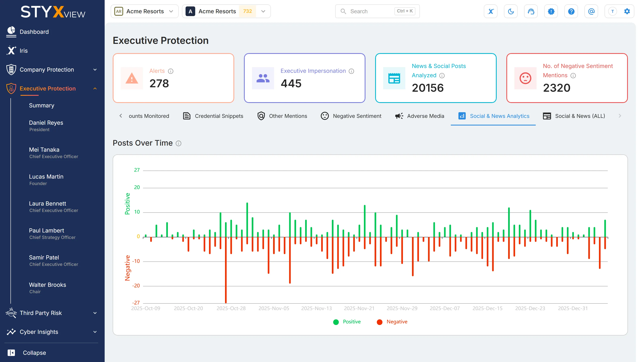Click info icon beside News & Social Posts Analyzed
The height and width of the screenshot is (362, 644).
pos(442,75)
